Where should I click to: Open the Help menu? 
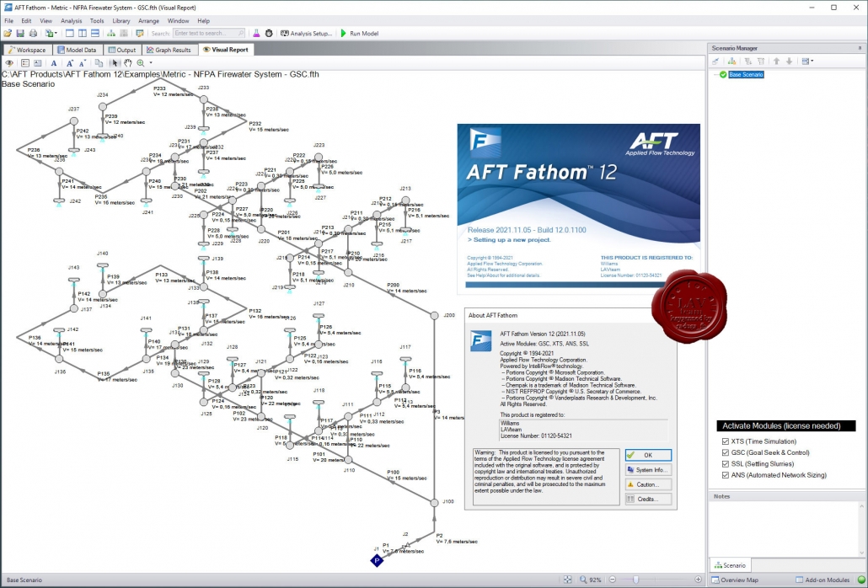tap(204, 20)
